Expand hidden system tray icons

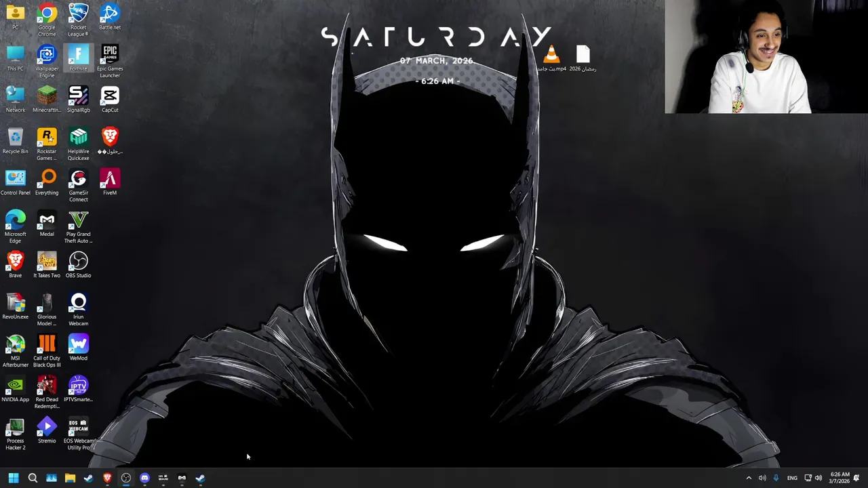[749, 478]
